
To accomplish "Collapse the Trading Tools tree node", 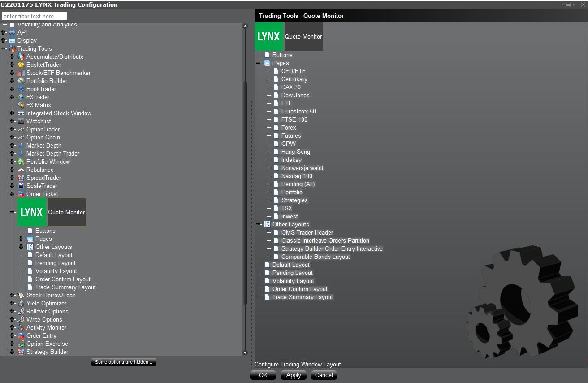I will point(4,48).
